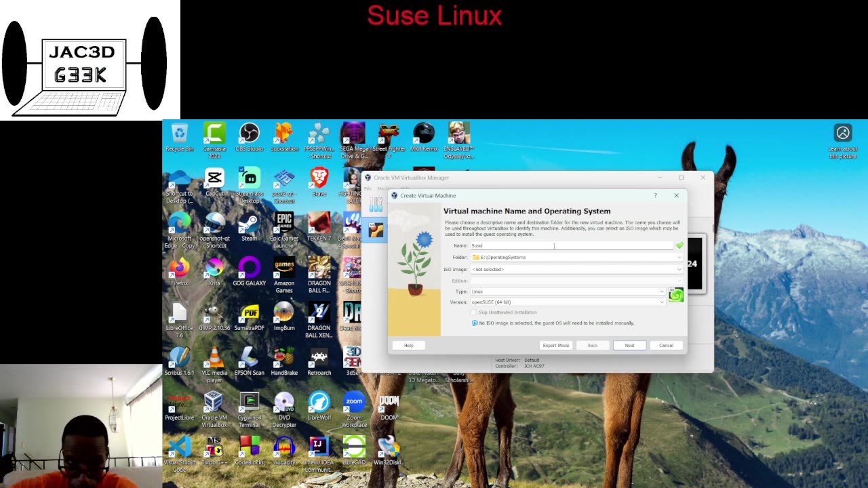Expand the Version dropdown showing openSUSE (64-bit)

[568, 302]
